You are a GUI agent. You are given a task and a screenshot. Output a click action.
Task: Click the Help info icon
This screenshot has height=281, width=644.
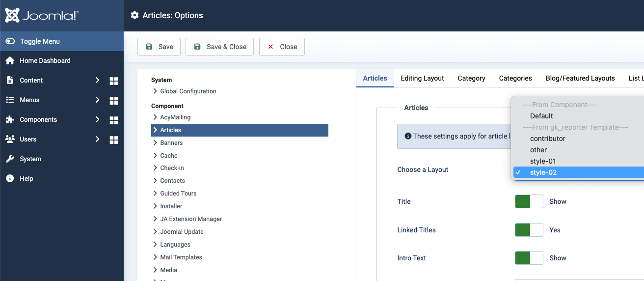tap(10, 178)
